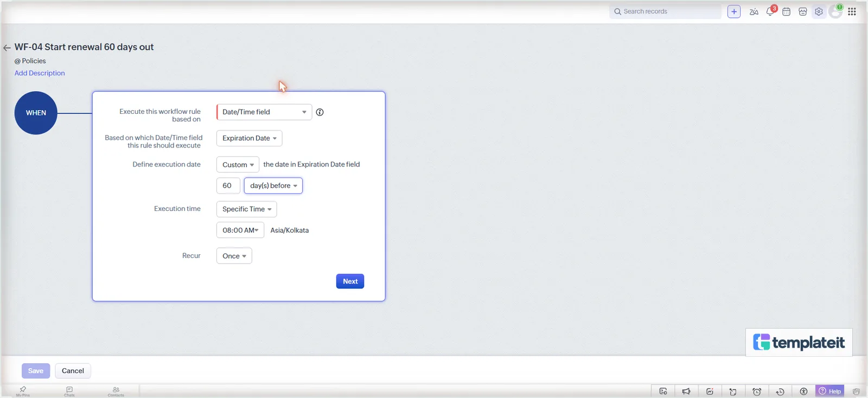Open the alarm clock reminders icon
The image size is (868, 398).
coord(757,391)
